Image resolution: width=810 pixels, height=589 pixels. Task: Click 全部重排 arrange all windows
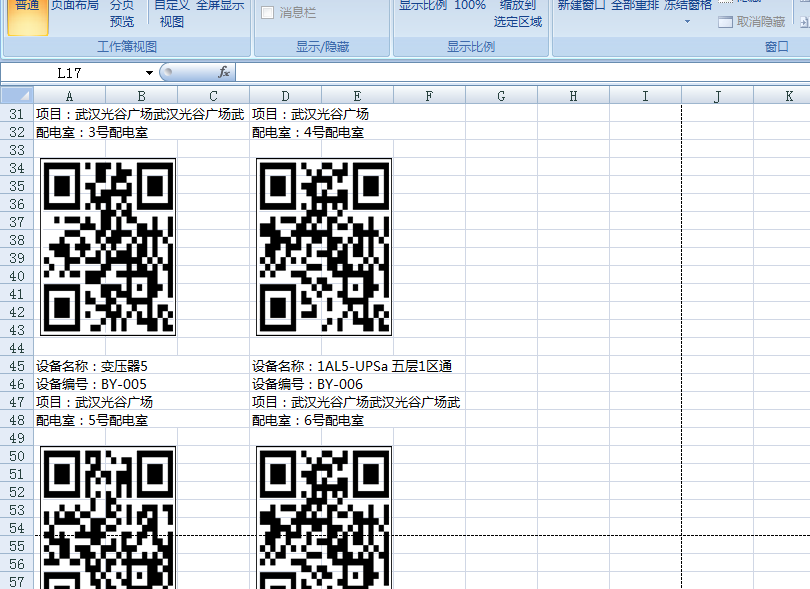pyautogui.click(x=635, y=6)
